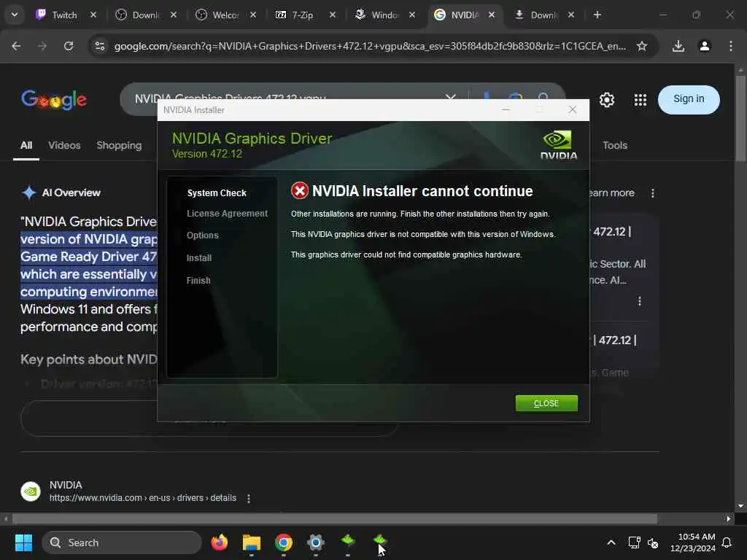The width and height of the screenshot is (747, 560).
Task: Open Chrome downloads icon
Action: coord(678,46)
